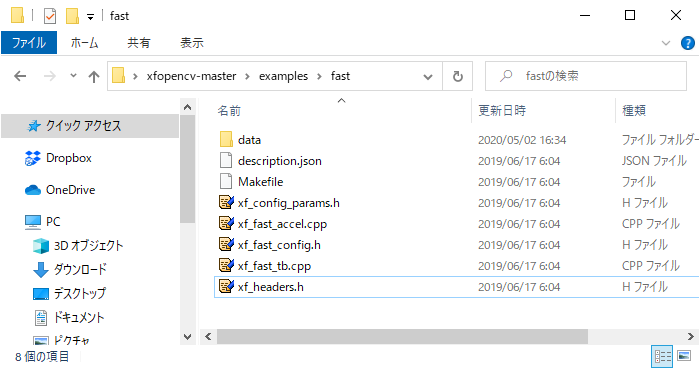Click the Properties checkmark icon in the title bar
700x369 pixels.
[x=50, y=16]
